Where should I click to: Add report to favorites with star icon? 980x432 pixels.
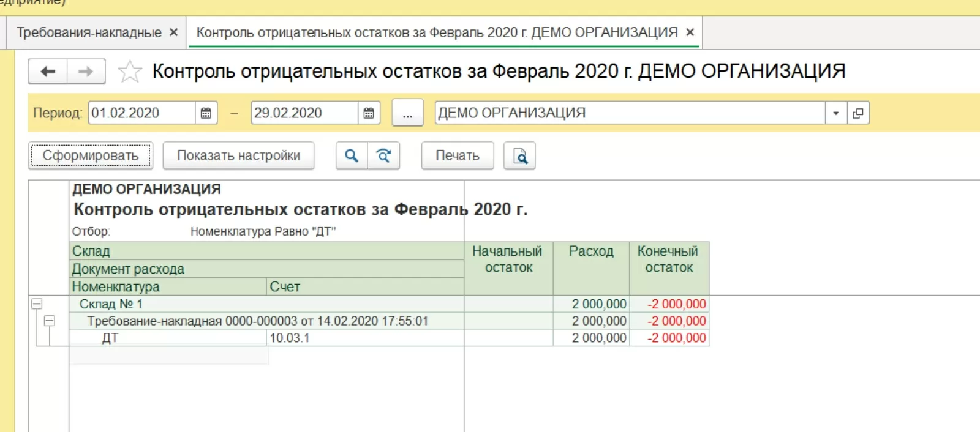(130, 72)
